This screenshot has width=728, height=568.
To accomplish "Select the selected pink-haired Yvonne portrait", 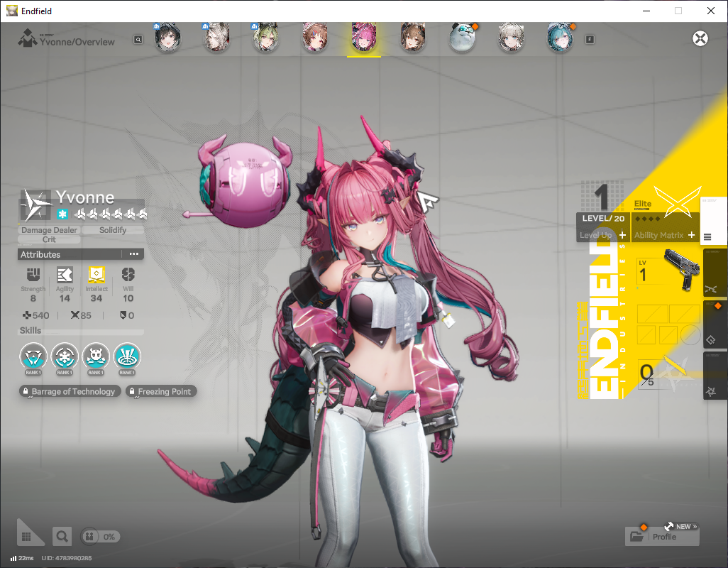I will (364, 37).
